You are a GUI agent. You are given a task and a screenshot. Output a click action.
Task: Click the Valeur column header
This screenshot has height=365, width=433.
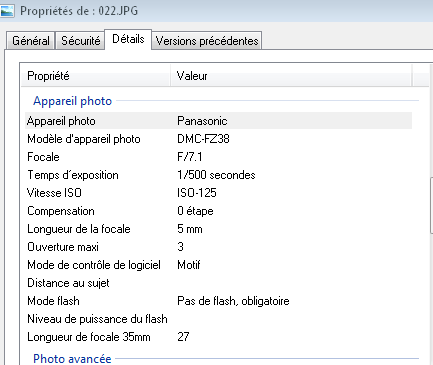click(x=291, y=76)
